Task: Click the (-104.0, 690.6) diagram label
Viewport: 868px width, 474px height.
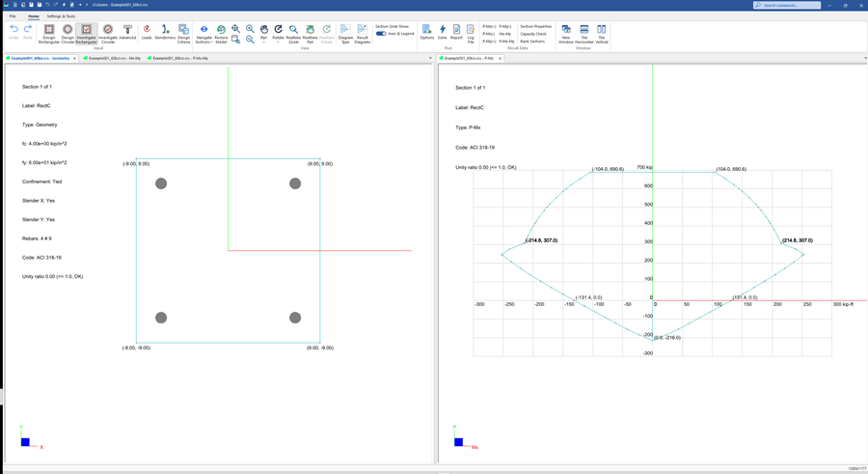Action: point(608,169)
